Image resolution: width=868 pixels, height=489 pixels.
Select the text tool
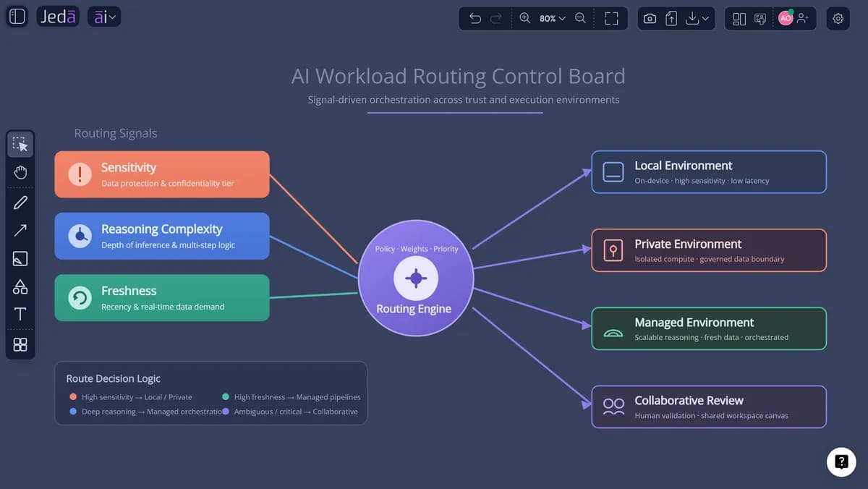point(20,314)
